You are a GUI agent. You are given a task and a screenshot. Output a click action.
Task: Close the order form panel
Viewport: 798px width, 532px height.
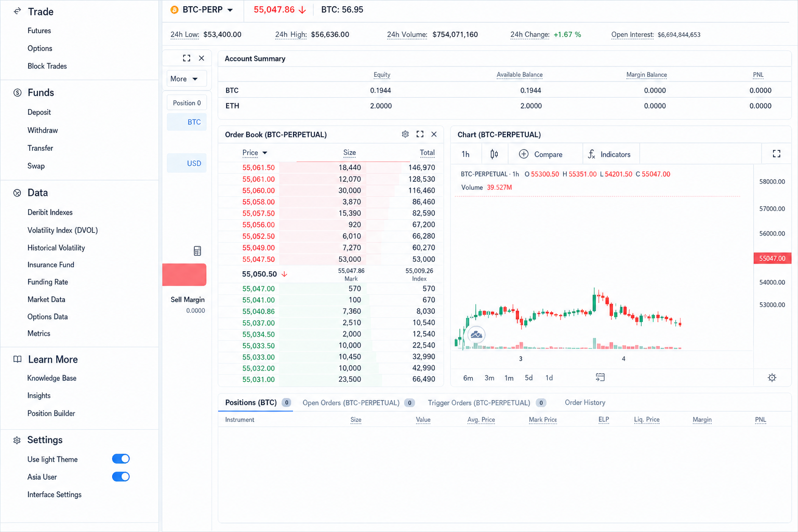point(202,58)
